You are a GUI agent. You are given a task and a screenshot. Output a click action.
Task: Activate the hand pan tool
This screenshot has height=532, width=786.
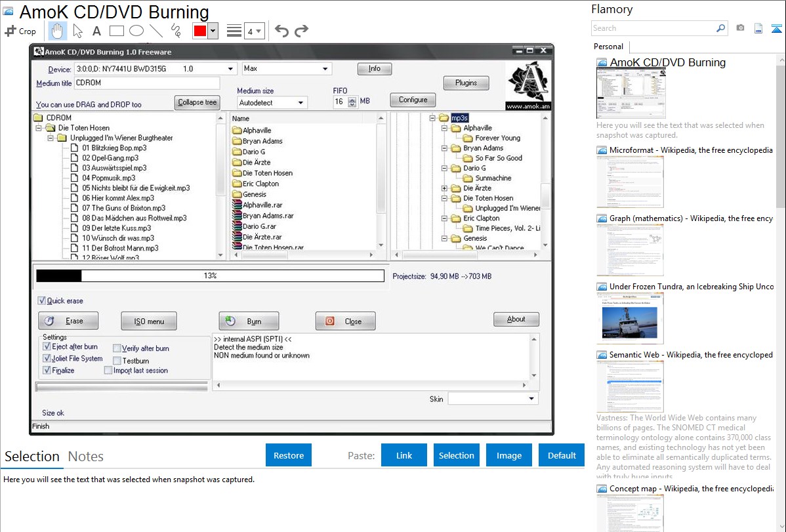(x=57, y=31)
